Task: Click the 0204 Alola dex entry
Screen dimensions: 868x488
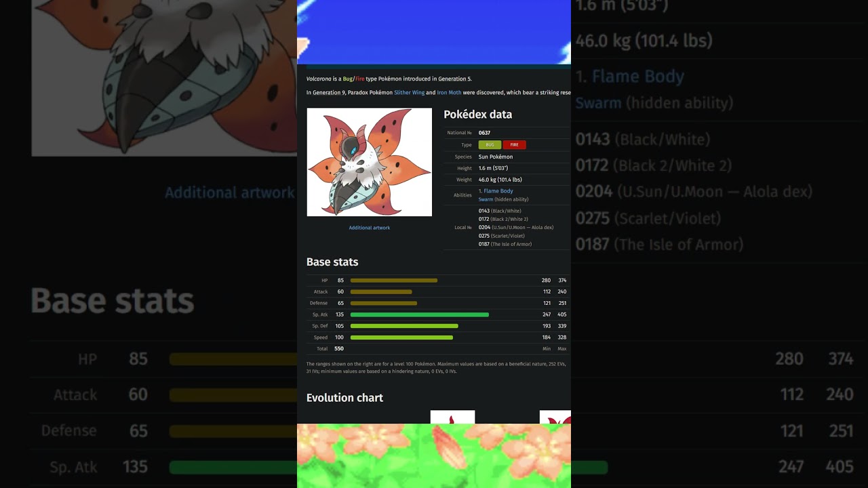Action: (516, 227)
